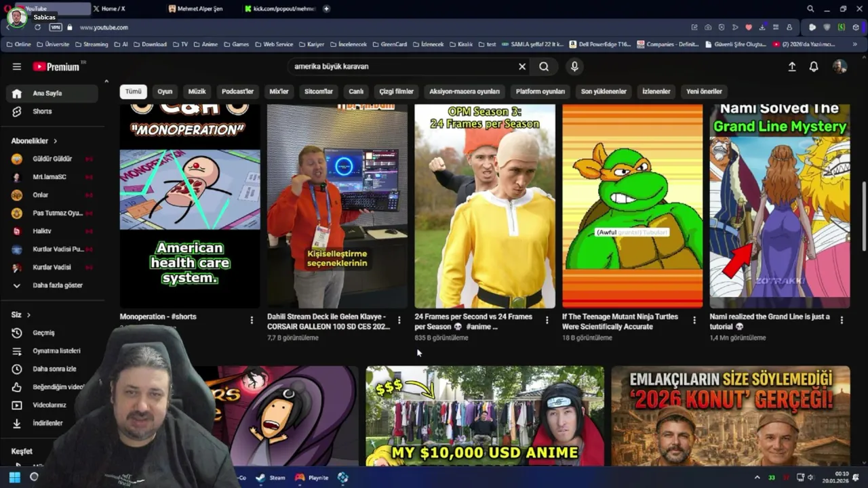868x488 pixels.
Task: Open the Games bookmarks folder
Action: [x=236, y=44]
